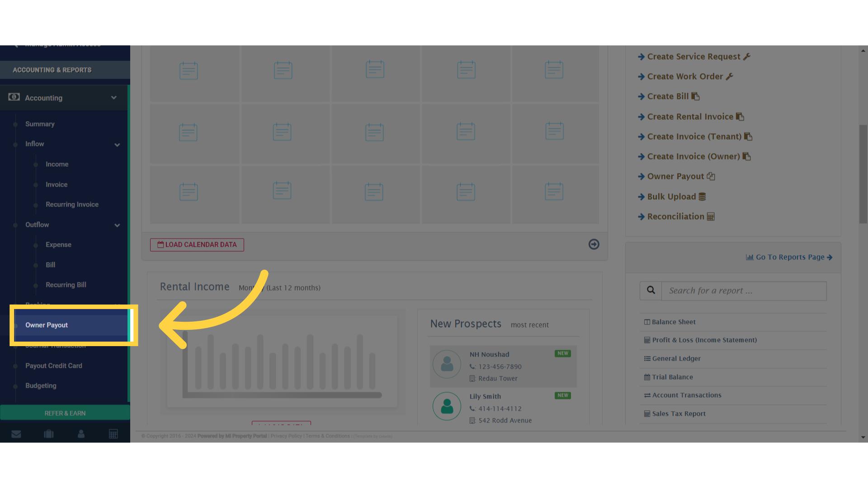Click the envelope mail icon in sidebar footer
868x488 pixels.
click(x=16, y=434)
